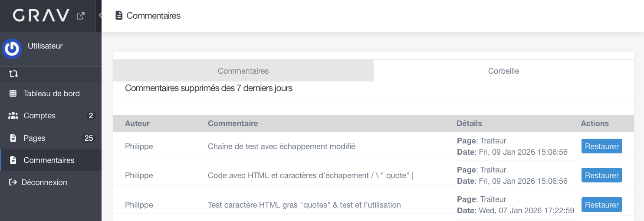Click the blue power user avatar

[x=12, y=49]
